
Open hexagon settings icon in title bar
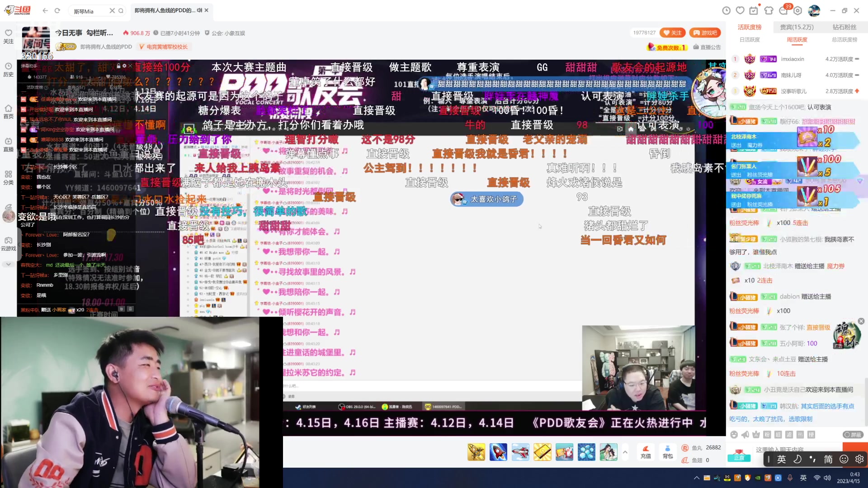tap(798, 10)
